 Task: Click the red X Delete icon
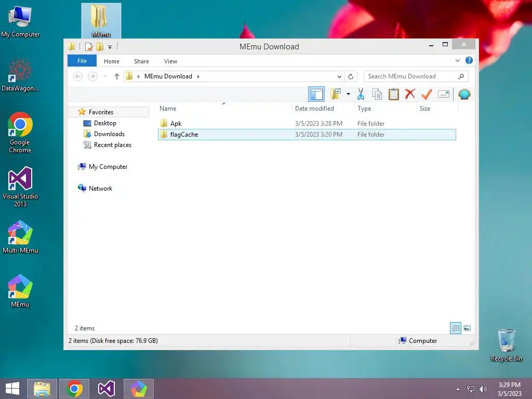pos(410,94)
